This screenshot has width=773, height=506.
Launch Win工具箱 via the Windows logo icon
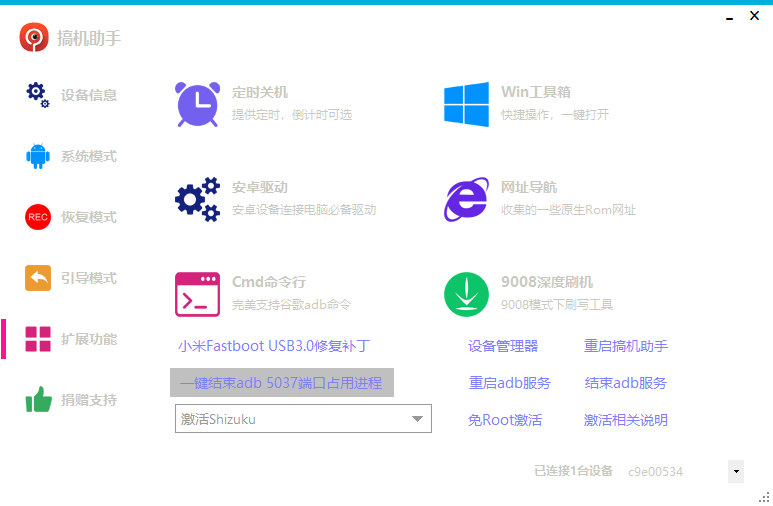466,104
